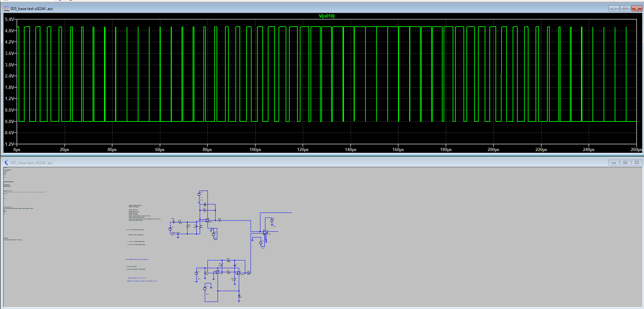Click the 60µs time axis label
Viewport: 644px width, 309px height.
[x=160, y=149]
